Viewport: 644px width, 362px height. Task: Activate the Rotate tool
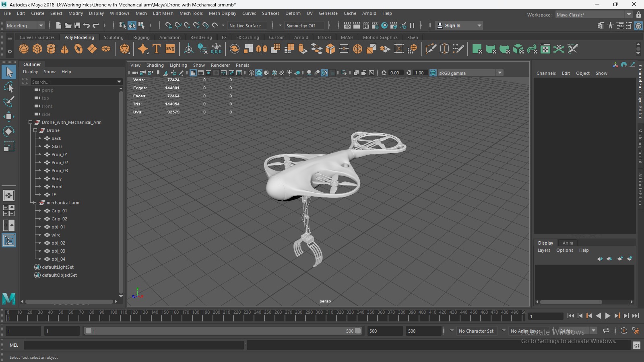[9, 132]
